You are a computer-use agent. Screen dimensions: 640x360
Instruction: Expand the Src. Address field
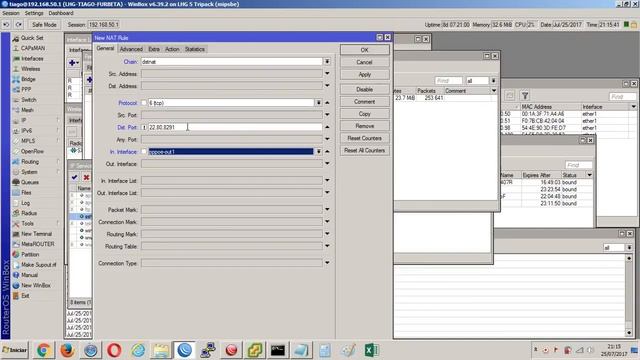(x=327, y=74)
